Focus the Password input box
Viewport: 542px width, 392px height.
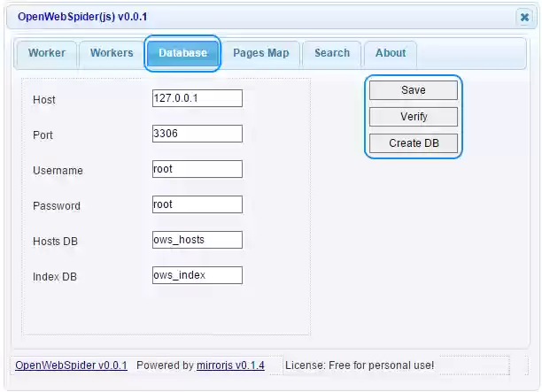click(197, 204)
